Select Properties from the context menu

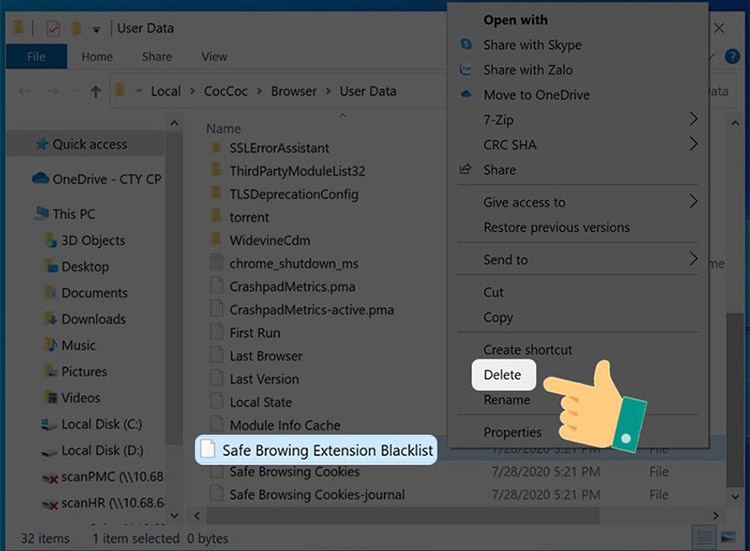(x=512, y=432)
